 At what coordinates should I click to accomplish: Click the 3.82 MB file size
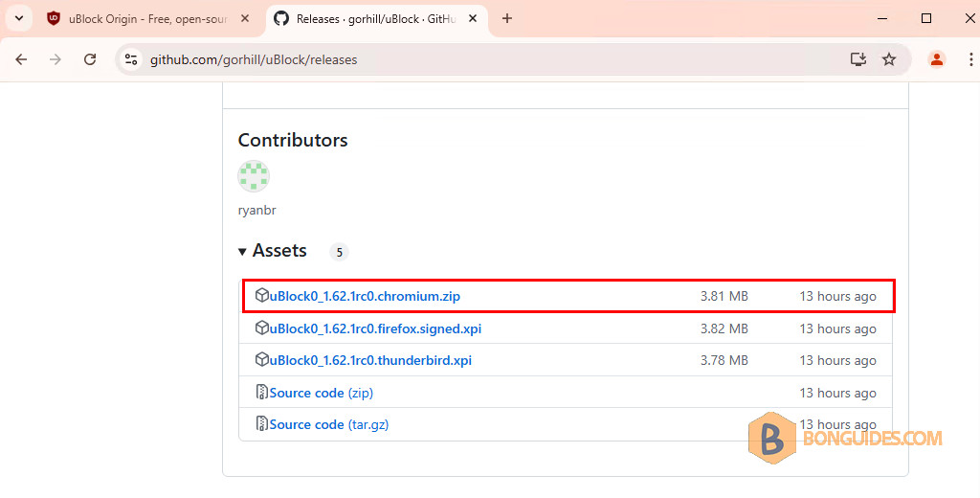click(x=724, y=328)
